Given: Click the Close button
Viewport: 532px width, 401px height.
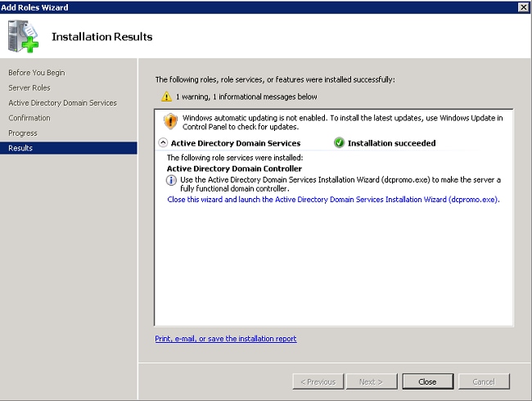Looking at the screenshot, I should pyautogui.click(x=427, y=381).
